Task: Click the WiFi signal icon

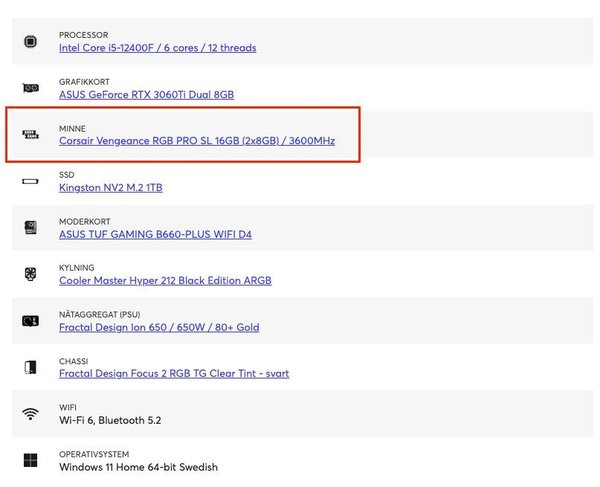Action: [x=30, y=414]
